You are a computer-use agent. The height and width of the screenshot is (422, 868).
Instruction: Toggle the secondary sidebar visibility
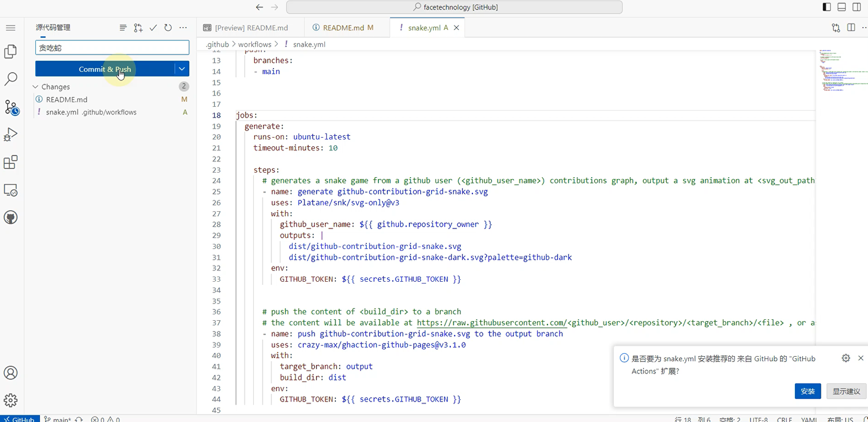[x=856, y=7]
